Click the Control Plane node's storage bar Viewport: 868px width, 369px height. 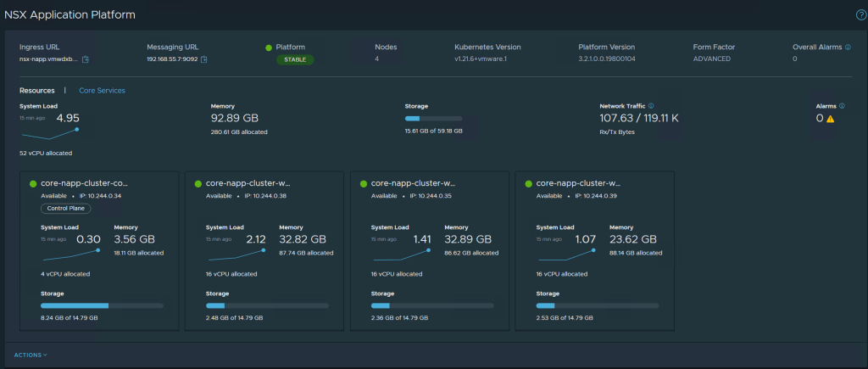[102, 305]
